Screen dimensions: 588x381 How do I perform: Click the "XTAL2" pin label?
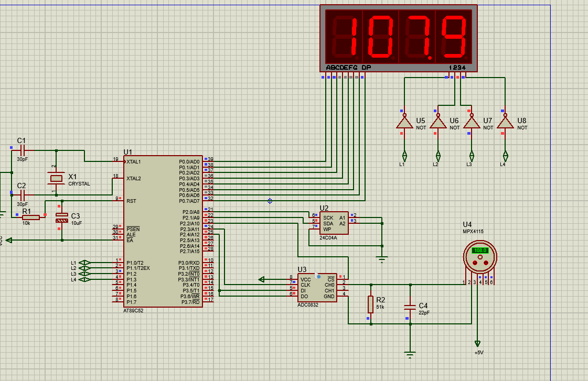[x=134, y=179]
